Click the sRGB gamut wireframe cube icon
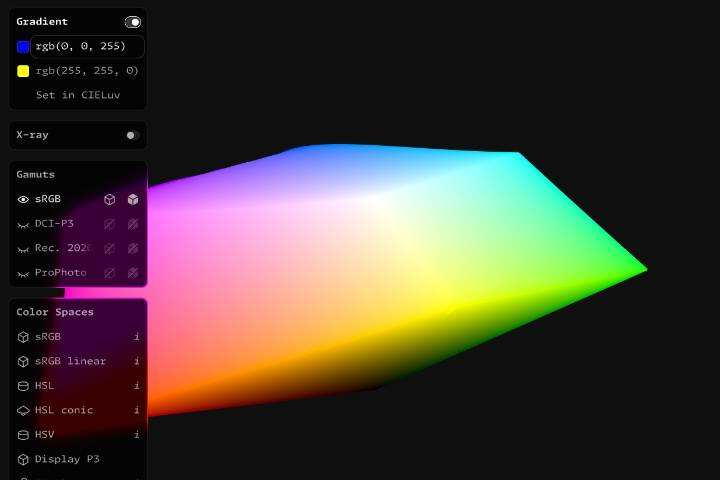Image resolution: width=720 pixels, height=480 pixels. (109, 199)
